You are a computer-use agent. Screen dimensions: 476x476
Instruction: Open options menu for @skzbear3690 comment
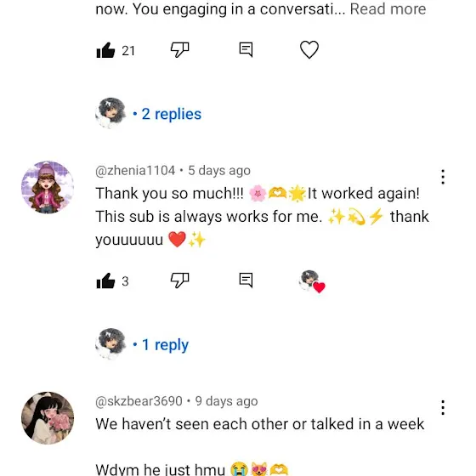443,408
